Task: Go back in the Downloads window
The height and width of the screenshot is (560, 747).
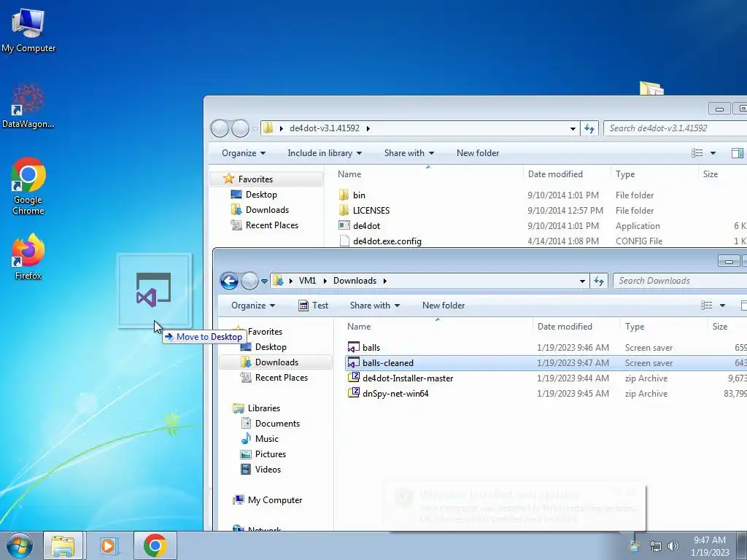Action: pos(229,281)
